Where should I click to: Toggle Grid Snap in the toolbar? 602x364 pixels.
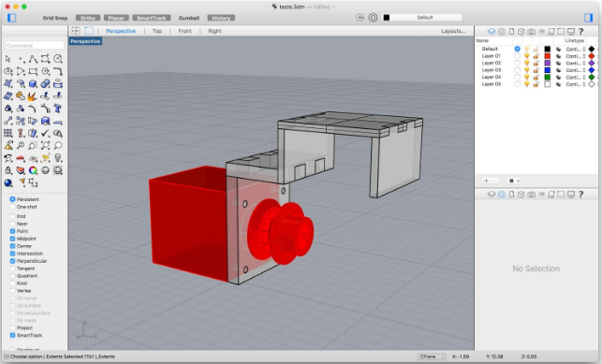(x=55, y=18)
